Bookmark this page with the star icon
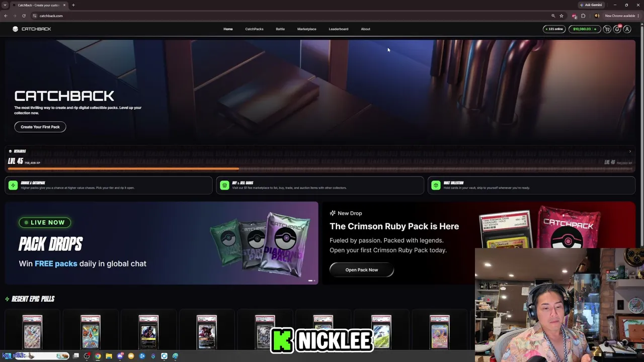644x362 pixels. (x=561, y=16)
